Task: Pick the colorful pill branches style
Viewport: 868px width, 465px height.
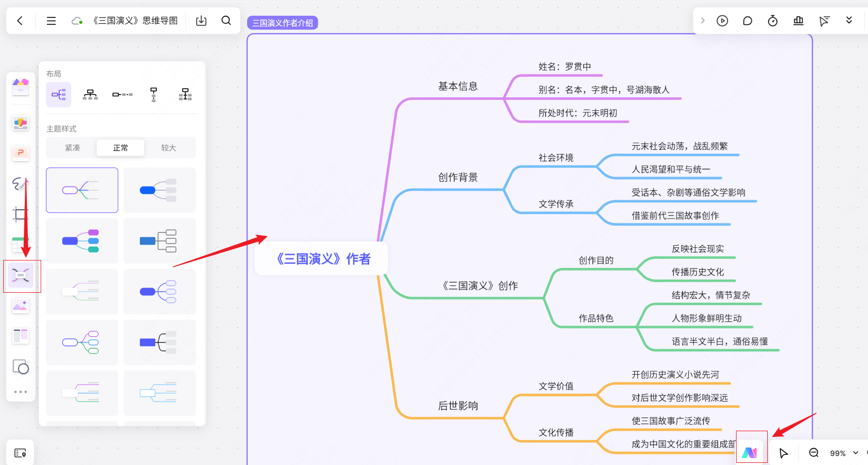Action: (82, 241)
